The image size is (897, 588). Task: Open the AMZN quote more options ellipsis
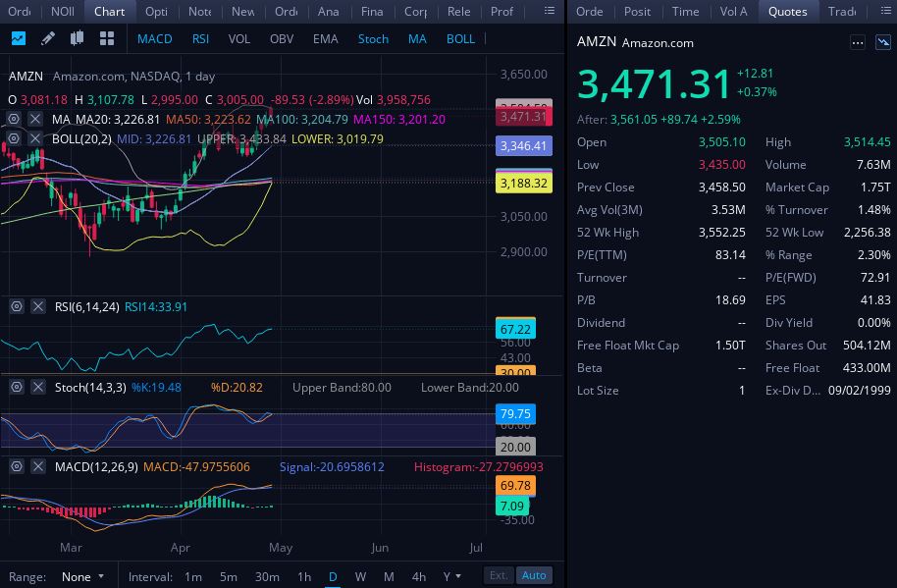point(857,42)
